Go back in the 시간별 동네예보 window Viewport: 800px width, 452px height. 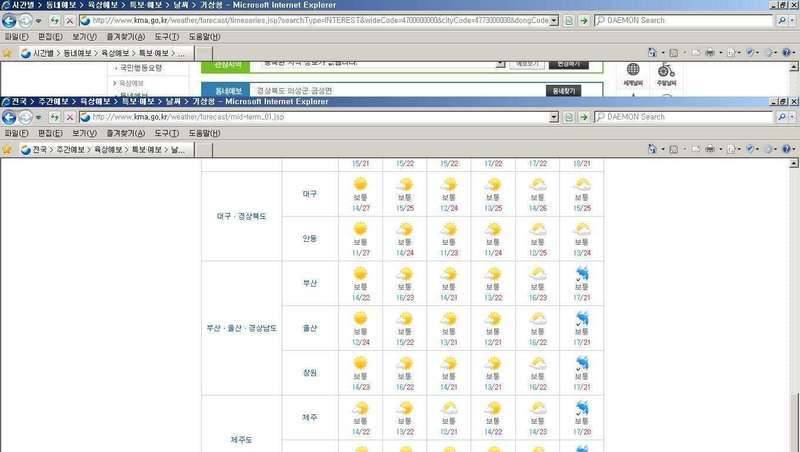click(9, 20)
